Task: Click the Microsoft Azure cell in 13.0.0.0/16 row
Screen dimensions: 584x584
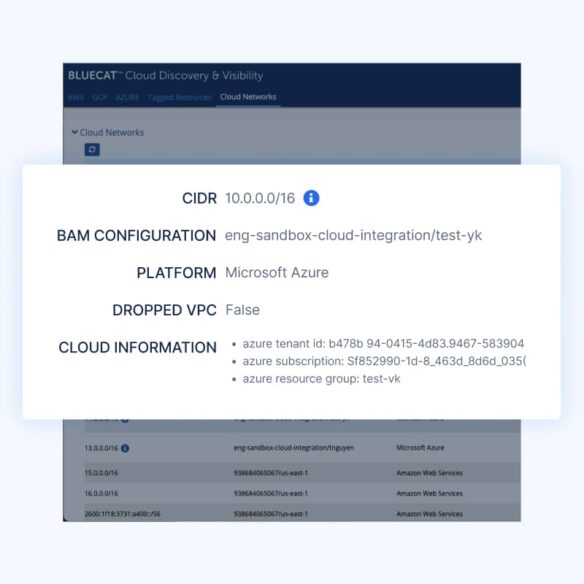Action: pos(420,448)
